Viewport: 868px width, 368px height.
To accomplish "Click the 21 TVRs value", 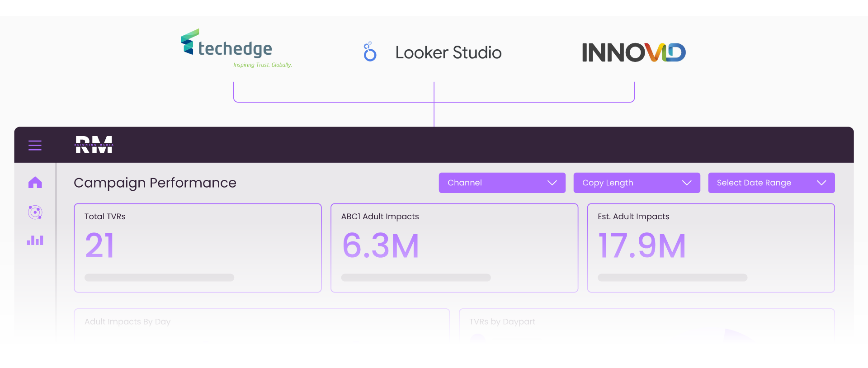I will (100, 246).
